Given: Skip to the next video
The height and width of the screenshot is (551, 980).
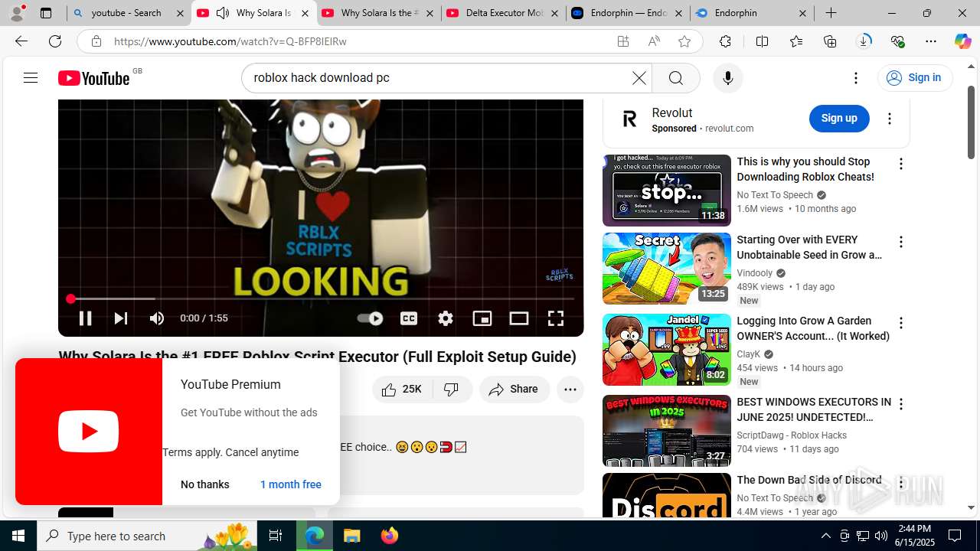Looking at the screenshot, I should click(x=121, y=318).
